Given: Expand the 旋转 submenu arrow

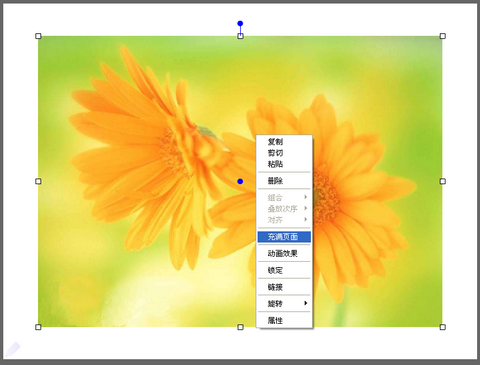Looking at the screenshot, I should pyautogui.click(x=305, y=303).
